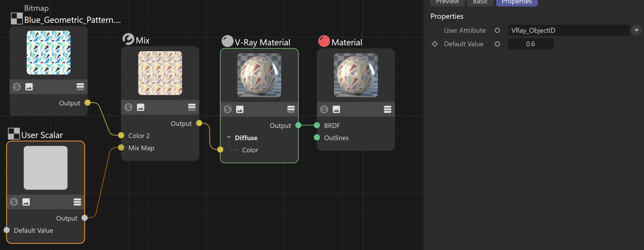Click the Outlines input port on Material
The height and width of the screenshot is (250, 644).
(317, 137)
